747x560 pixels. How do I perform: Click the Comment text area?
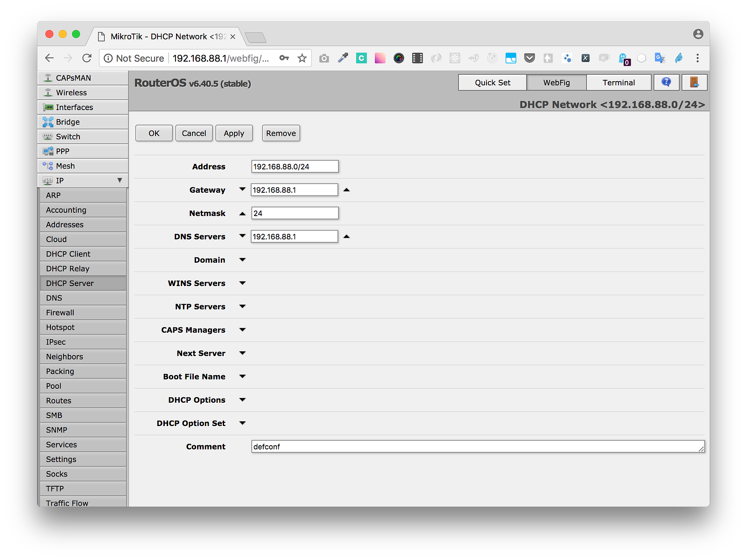(x=478, y=447)
